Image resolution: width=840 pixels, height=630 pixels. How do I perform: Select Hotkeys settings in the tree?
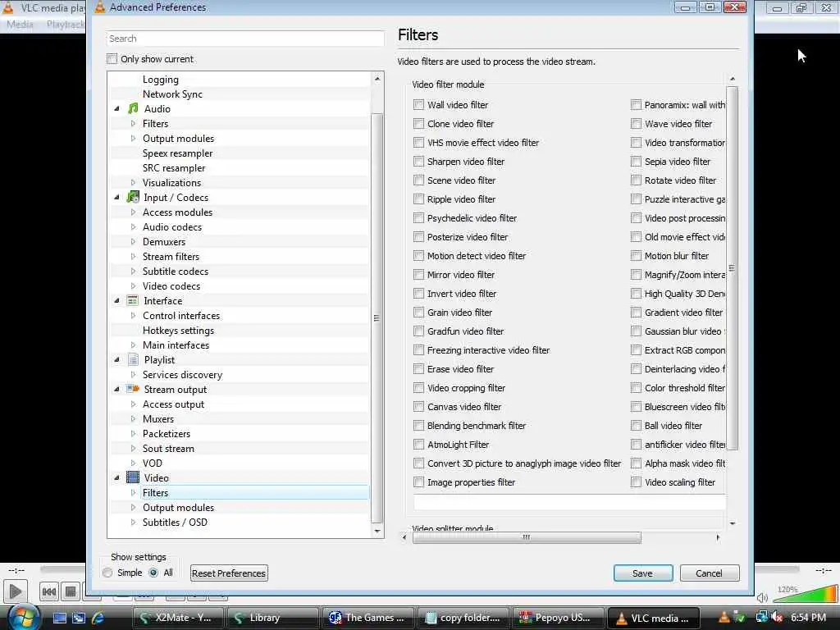pyautogui.click(x=178, y=331)
